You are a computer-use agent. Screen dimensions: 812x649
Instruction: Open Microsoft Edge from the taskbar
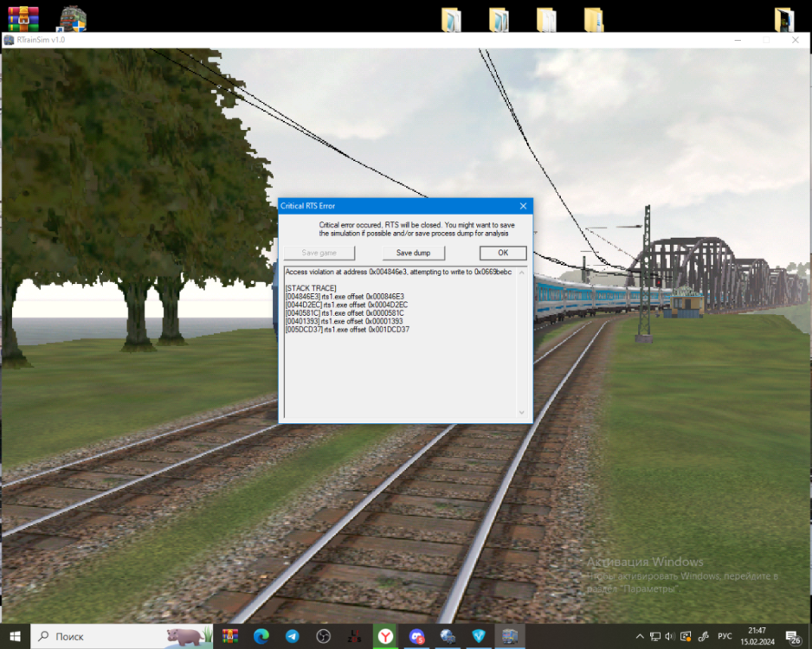pos(261,636)
